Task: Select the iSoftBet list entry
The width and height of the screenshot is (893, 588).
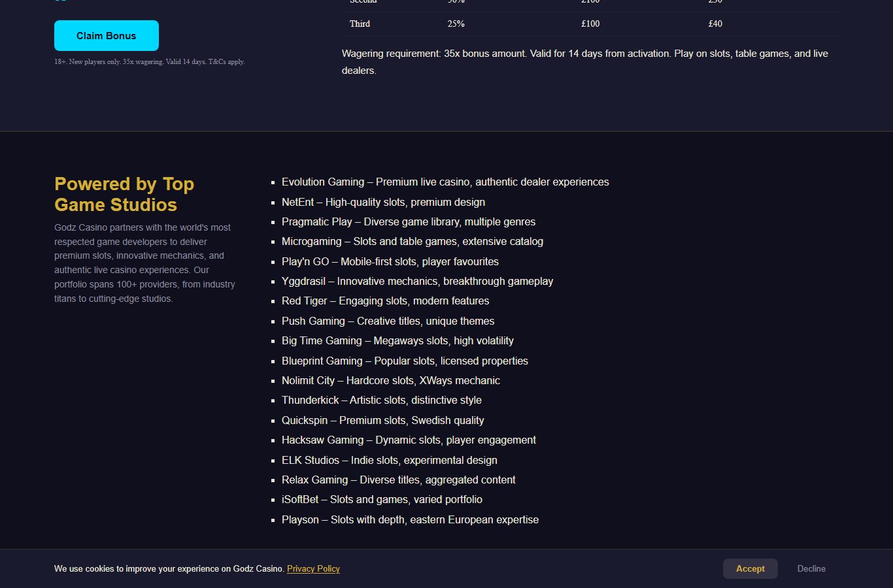Action: tap(382, 499)
